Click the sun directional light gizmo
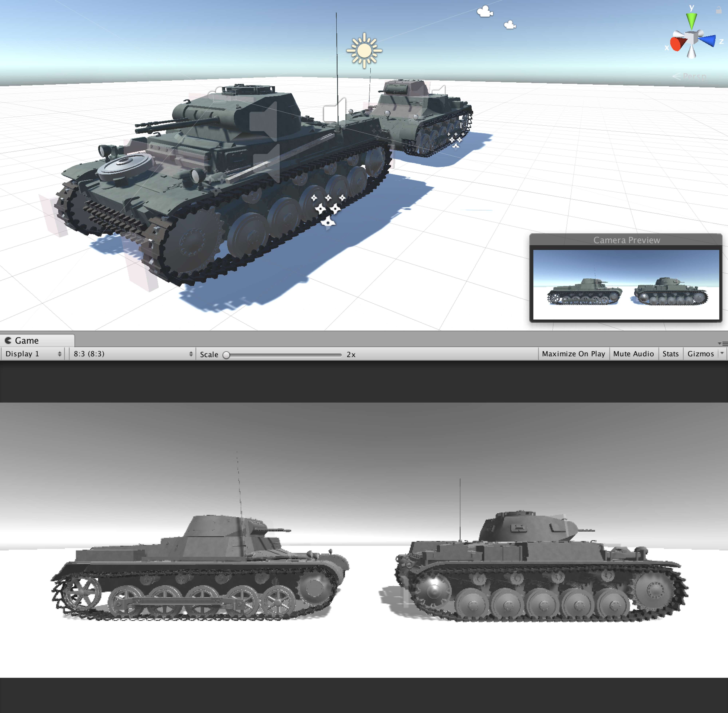 click(x=364, y=51)
